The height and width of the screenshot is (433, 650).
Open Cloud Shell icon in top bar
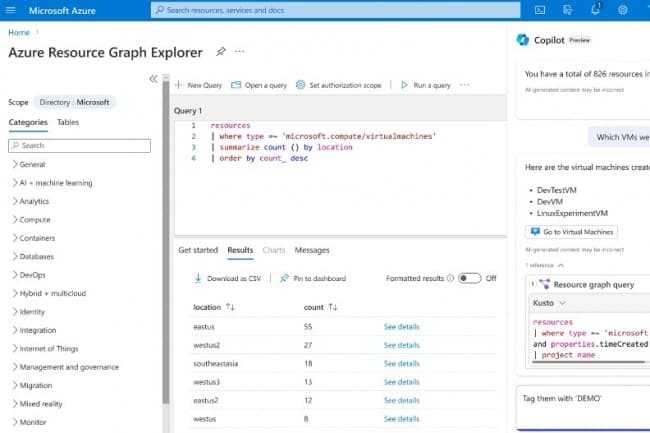point(540,10)
